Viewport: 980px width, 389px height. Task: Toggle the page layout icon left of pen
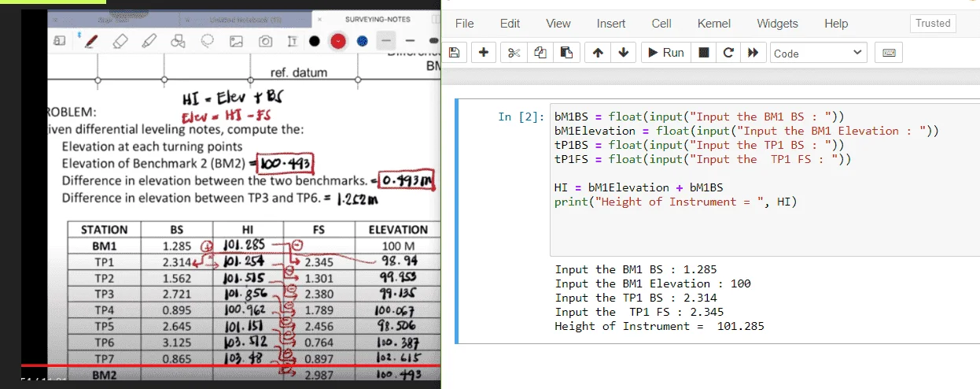coord(60,40)
